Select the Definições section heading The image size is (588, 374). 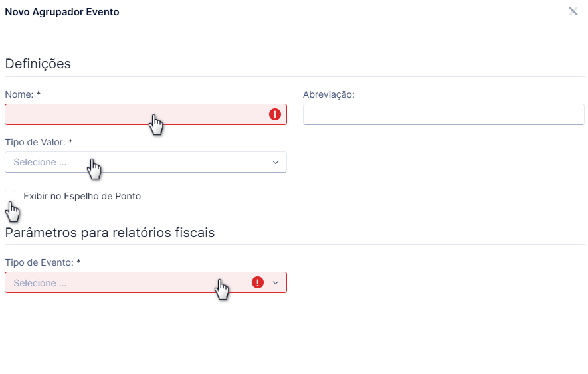pos(38,64)
